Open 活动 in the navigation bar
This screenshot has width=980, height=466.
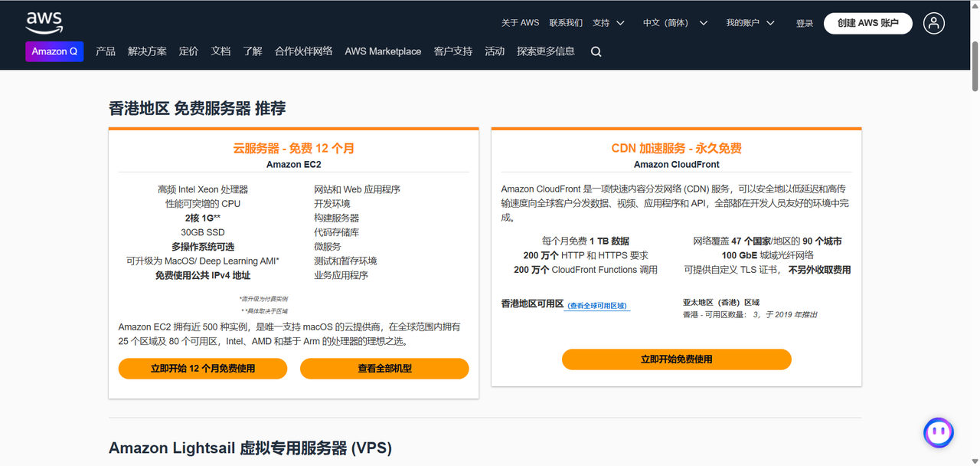495,51
